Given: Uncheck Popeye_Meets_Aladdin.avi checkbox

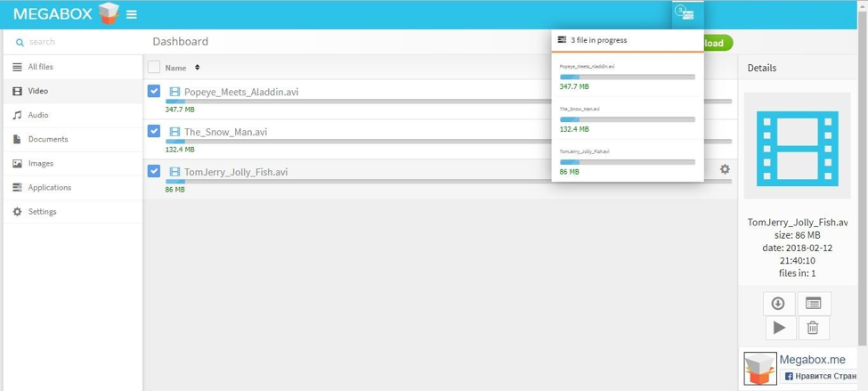Looking at the screenshot, I should click(x=154, y=92).
